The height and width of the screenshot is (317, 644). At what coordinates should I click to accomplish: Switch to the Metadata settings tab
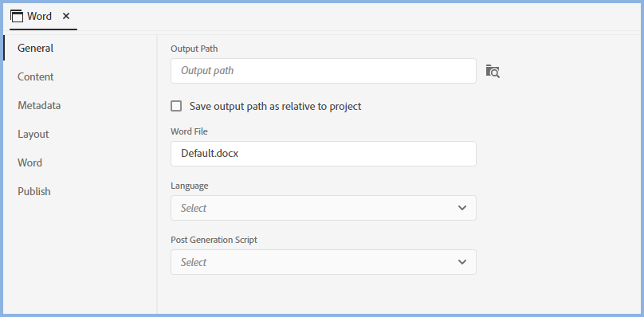[x=39, y=105]
